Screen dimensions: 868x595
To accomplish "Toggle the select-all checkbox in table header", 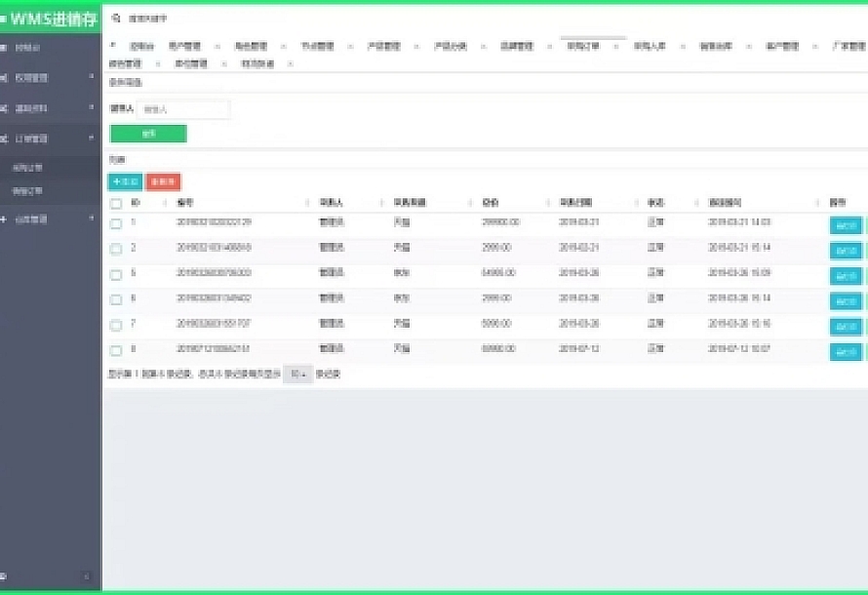I will click(116, 204).
